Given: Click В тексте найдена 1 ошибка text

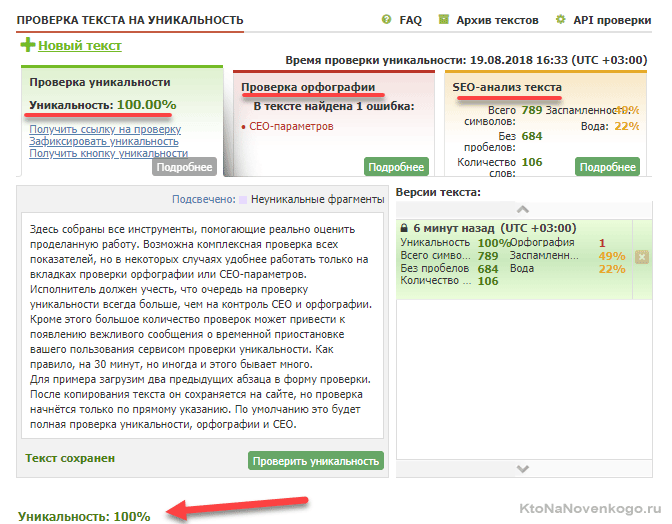Looking at the screenshot, I should 334,106.
